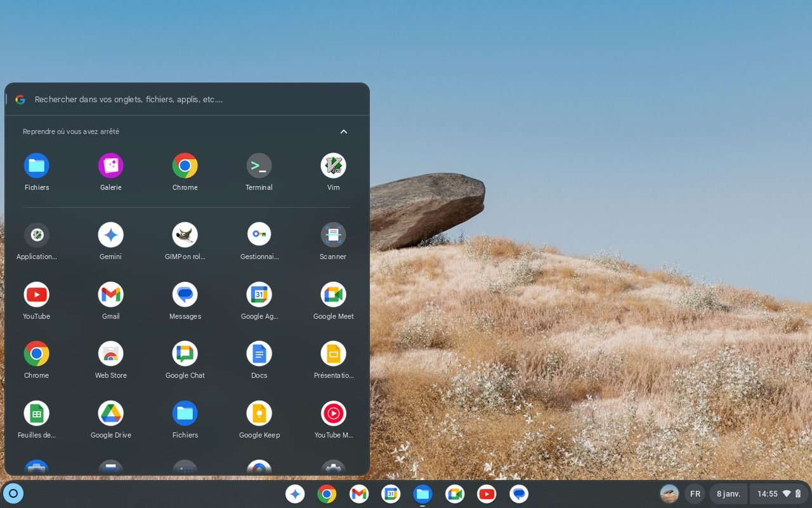Collapse the Reprendre où vous avez arrêté section
The width and height of the screenshot is (812, 508).
(x=343, y=131)
